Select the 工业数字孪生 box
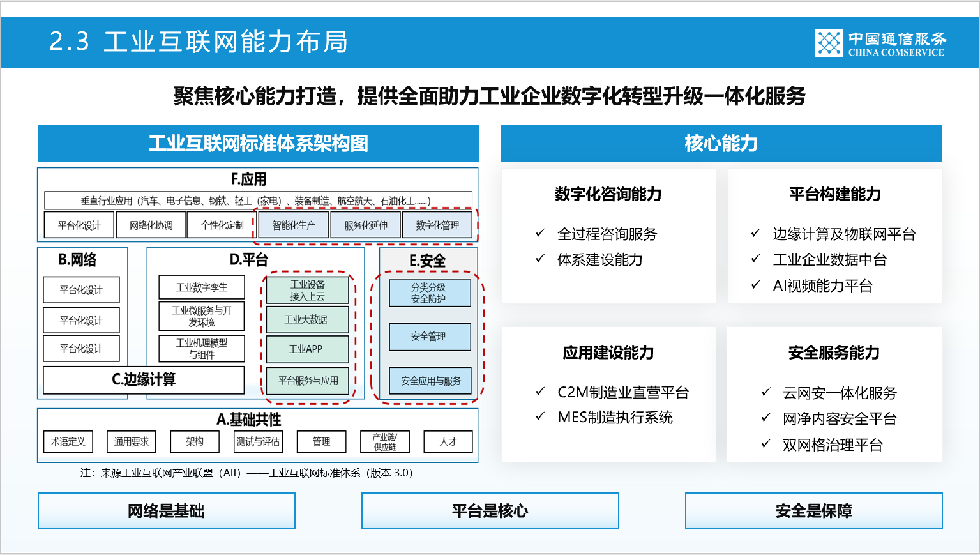 tap(202, 287)
